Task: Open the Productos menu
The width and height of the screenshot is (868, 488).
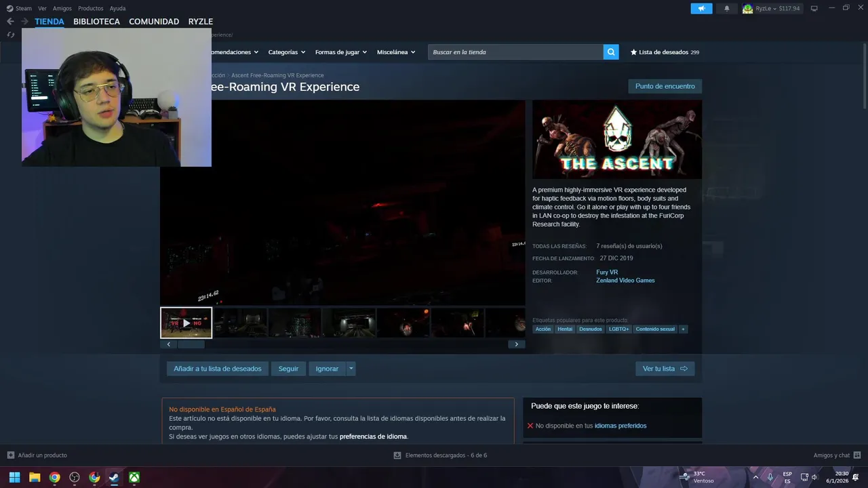Action: coord(91,8)
